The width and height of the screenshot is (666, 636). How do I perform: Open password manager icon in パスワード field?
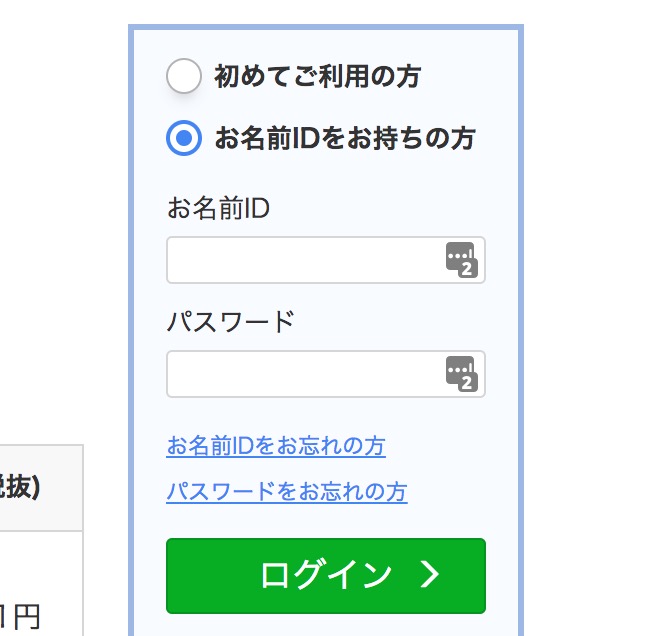pos(461,373)
